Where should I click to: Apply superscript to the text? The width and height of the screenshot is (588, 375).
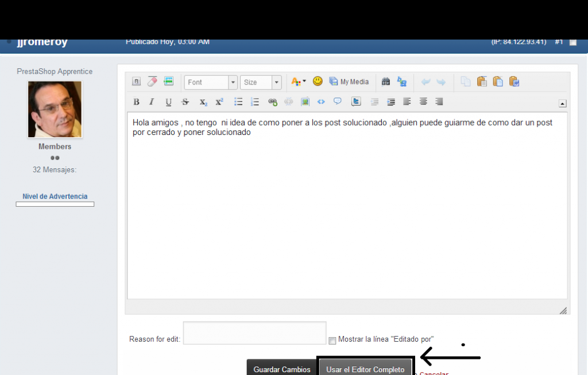point(218,102)
